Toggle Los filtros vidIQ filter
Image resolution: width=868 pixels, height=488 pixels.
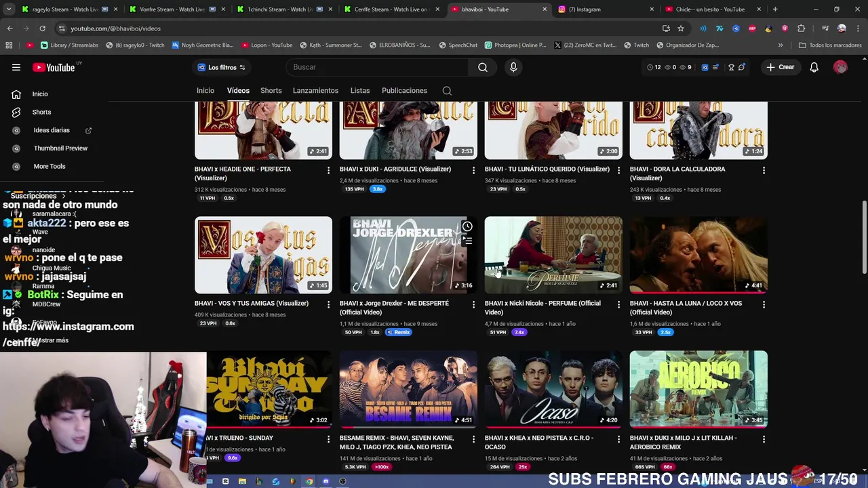coord(221,67)
